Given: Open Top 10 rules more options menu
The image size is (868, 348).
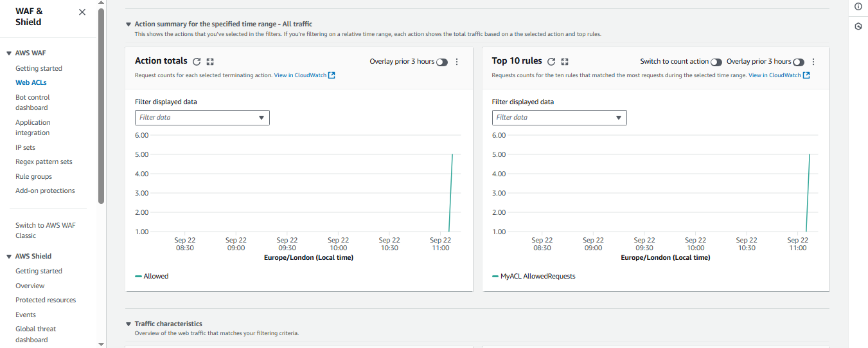Looking at the screenshot, I should point(813,62).
